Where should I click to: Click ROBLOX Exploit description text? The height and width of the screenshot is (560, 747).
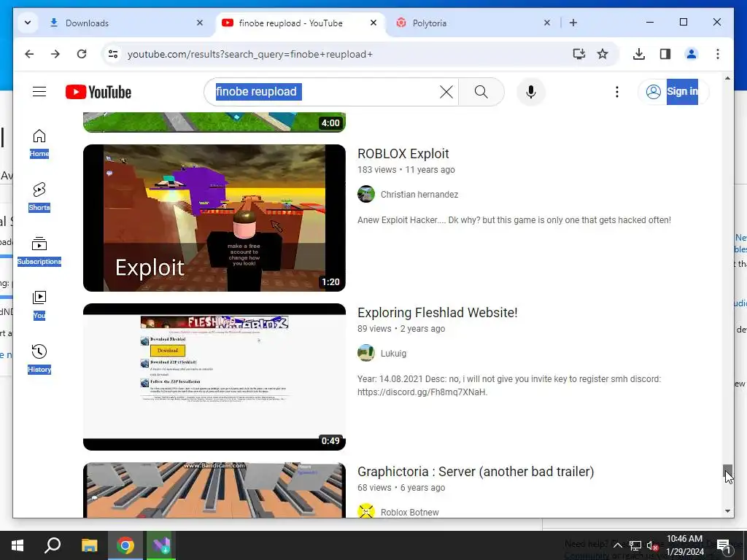tap(514, 220)
